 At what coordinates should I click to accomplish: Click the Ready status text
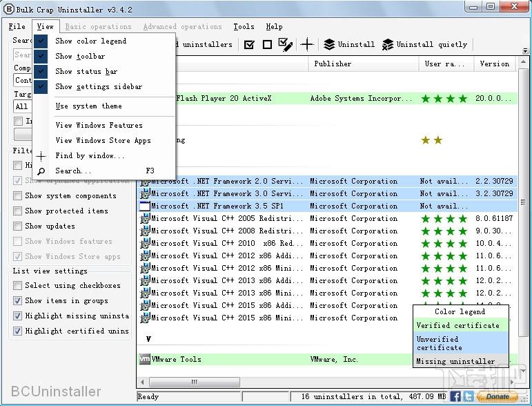pos(148,396)
